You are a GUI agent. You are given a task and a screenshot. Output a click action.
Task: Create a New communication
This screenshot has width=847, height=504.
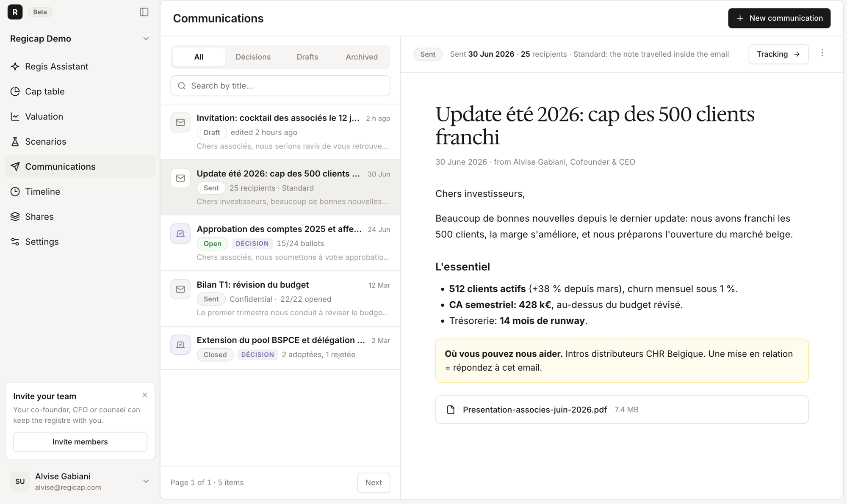pyautogui.click(x=779, y=18)
